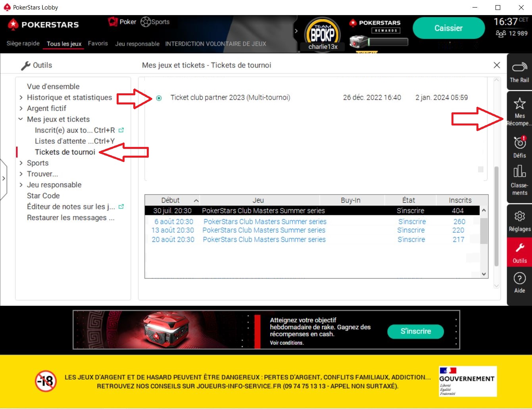532x409 pixels.
Task: Expand the collapsed left side panel handle
Action: (x=4, y=179)
